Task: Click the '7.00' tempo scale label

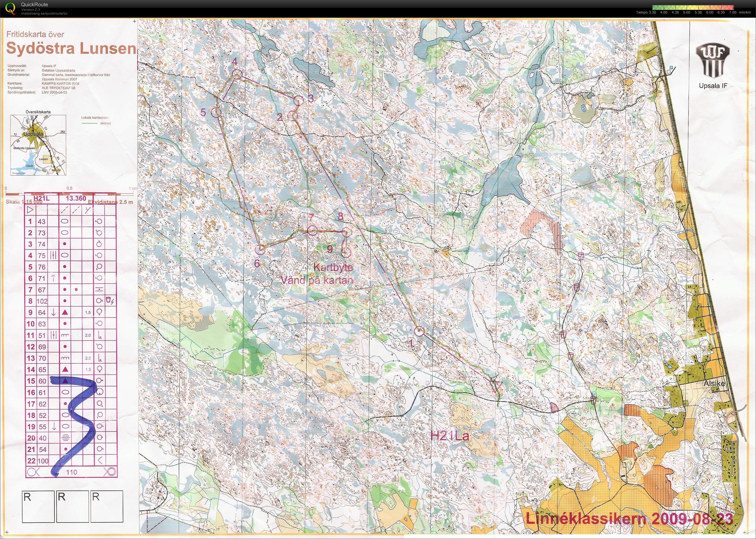Action: (x=733, y=13)
